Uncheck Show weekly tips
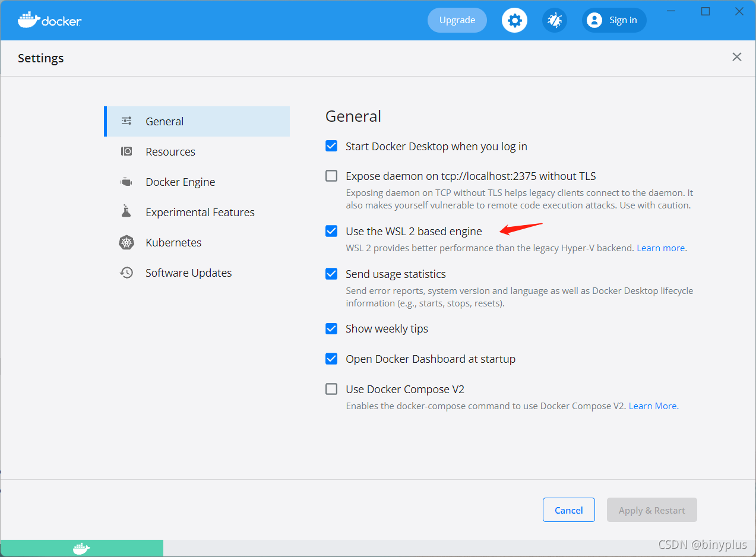This screenshot has width=756, height=557. pos(331,328)
